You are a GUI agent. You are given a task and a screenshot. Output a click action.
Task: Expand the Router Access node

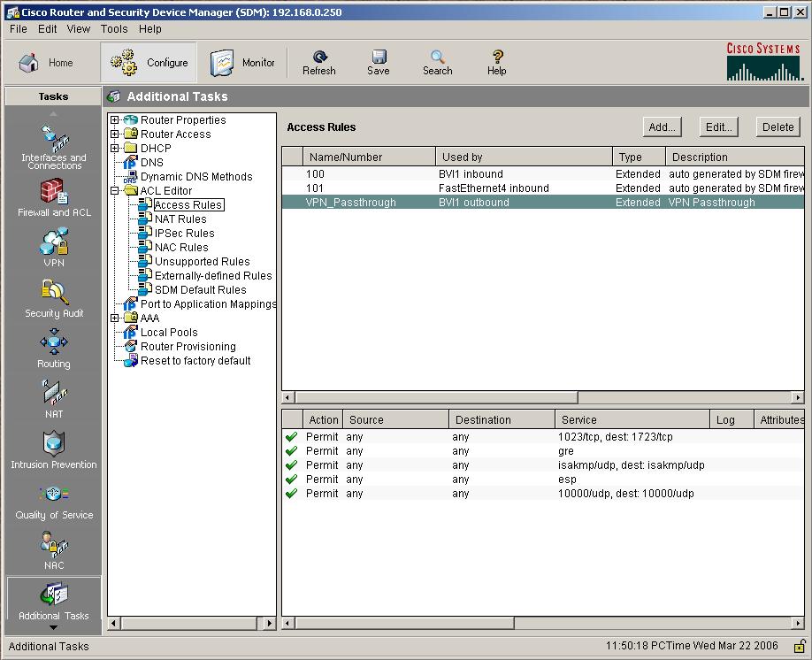[x=115, y=134]
